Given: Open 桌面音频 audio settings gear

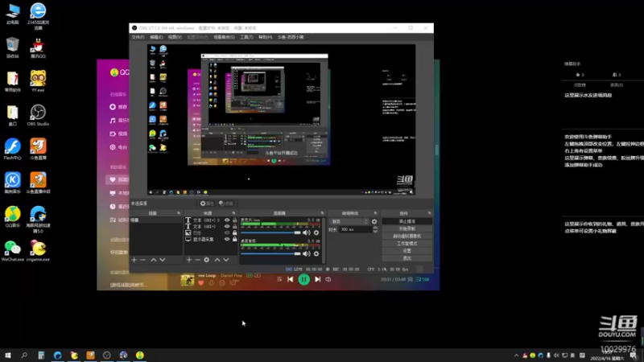Looking at the screenshot, I should (x=316, y=253).
